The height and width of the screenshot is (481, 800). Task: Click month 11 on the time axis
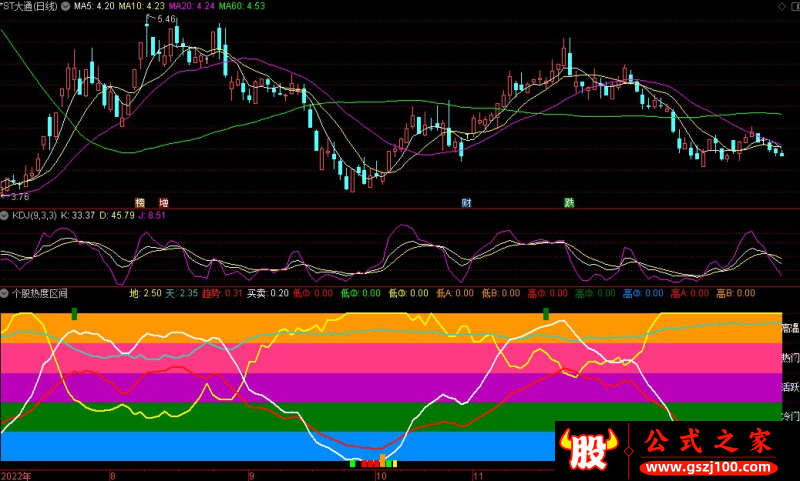click(x=478, y=476)
